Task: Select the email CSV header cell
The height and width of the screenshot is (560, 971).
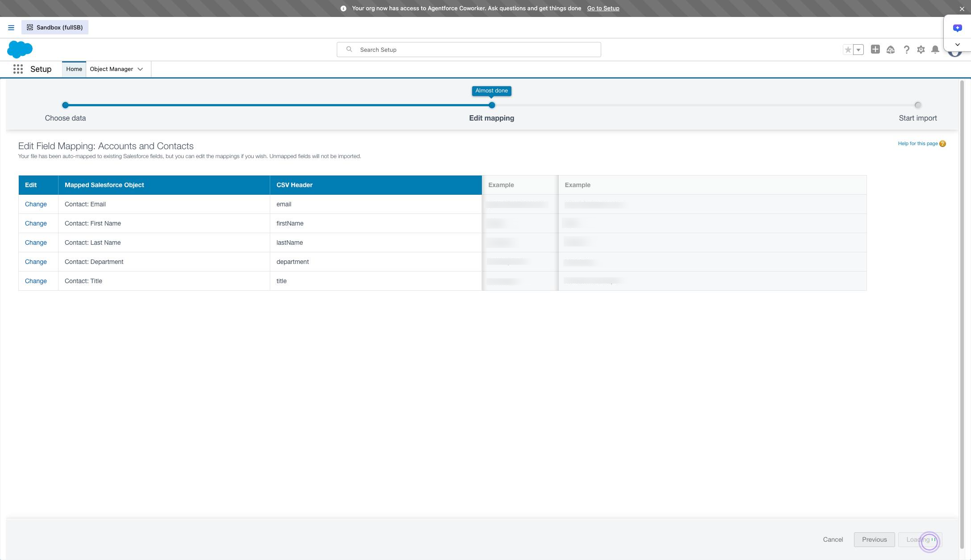Action: [x=376, y=204]
